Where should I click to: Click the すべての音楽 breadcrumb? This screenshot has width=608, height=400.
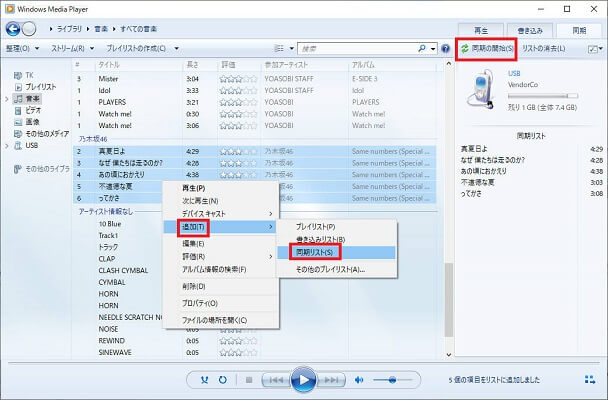(x=138, y=29)
